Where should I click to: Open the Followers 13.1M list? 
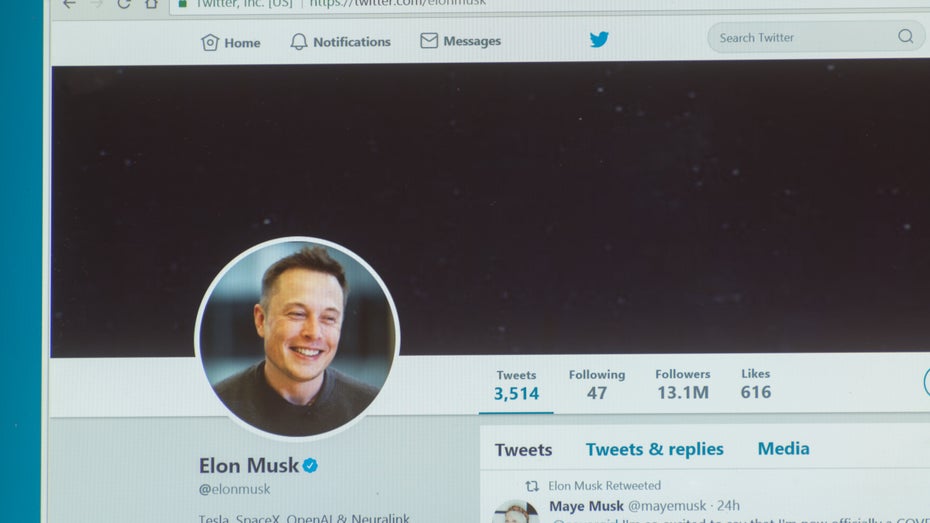pyautogui.click(x=683, y=384)
